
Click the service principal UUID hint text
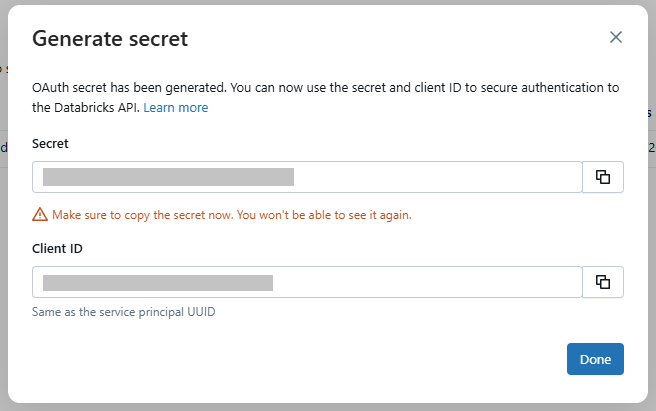(124, 312)
